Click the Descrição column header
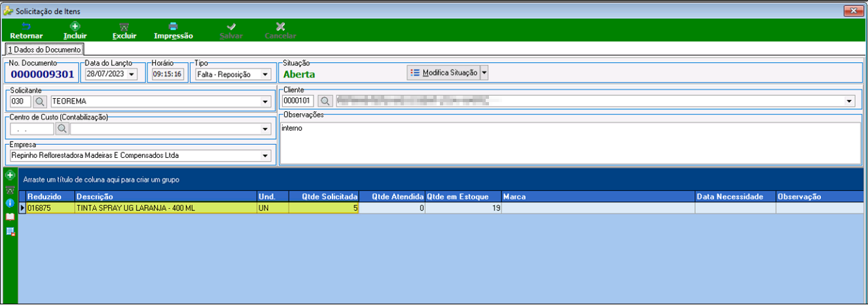 pos(166,196)
